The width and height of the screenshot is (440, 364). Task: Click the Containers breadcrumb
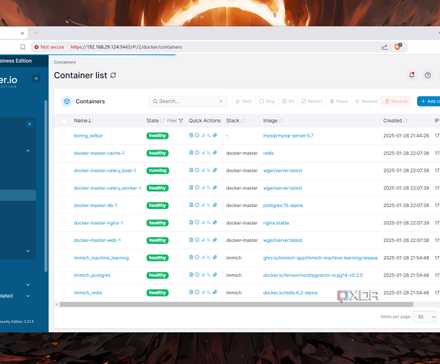pyautogui.click(x=65, y=62)
